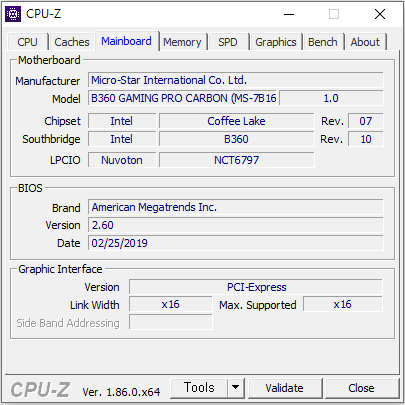This screenshot has height=405, width=405.
Task: Open the Tools dropdown arrow
Action: coord(236,388)
